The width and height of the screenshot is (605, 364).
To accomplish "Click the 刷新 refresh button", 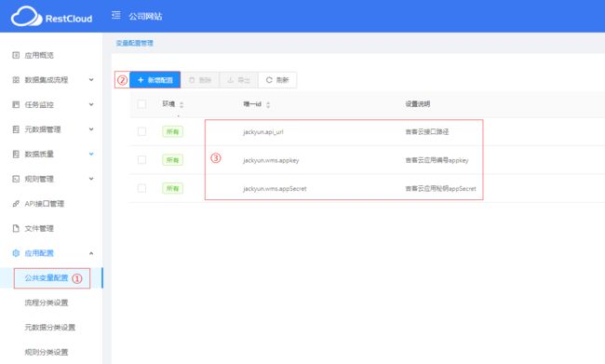I will (x=277, y=80).
